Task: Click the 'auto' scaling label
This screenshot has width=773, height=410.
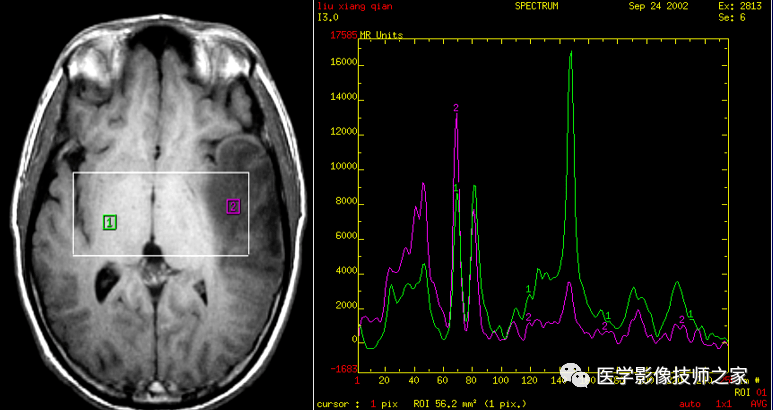Action: click(690, 404)
